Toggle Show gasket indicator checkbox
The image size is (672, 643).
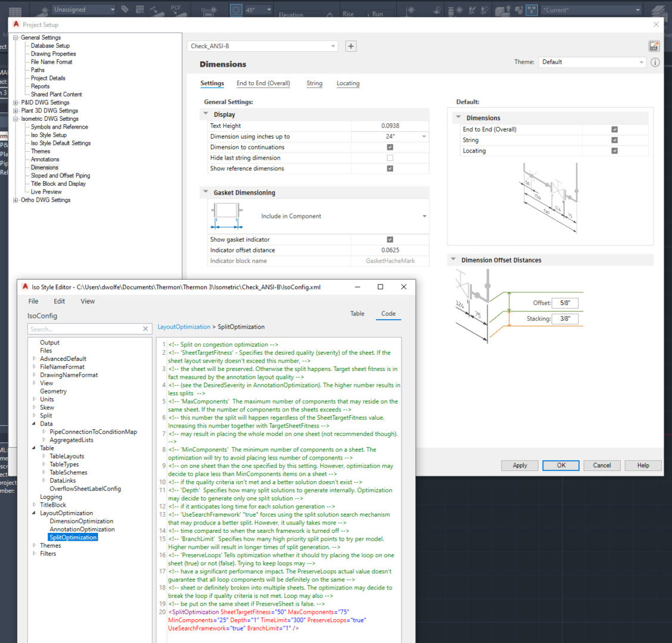click(x=390, y=239)
